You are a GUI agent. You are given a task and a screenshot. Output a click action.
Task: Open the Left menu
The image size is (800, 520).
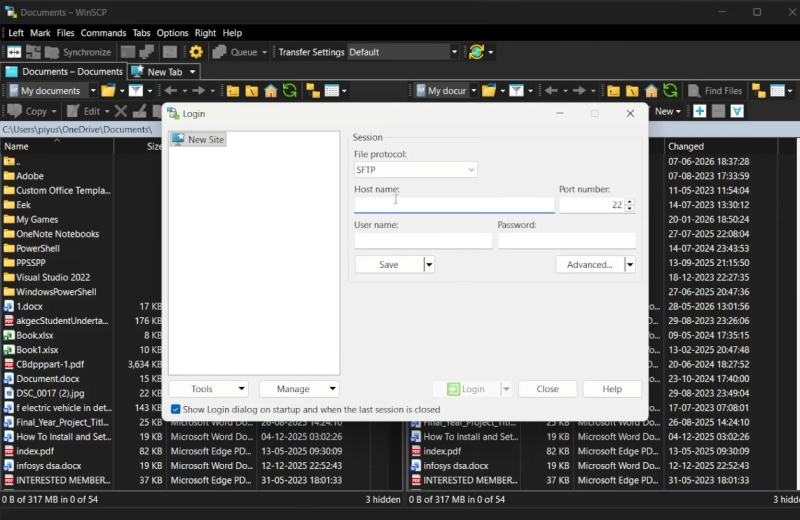[16, 33]
